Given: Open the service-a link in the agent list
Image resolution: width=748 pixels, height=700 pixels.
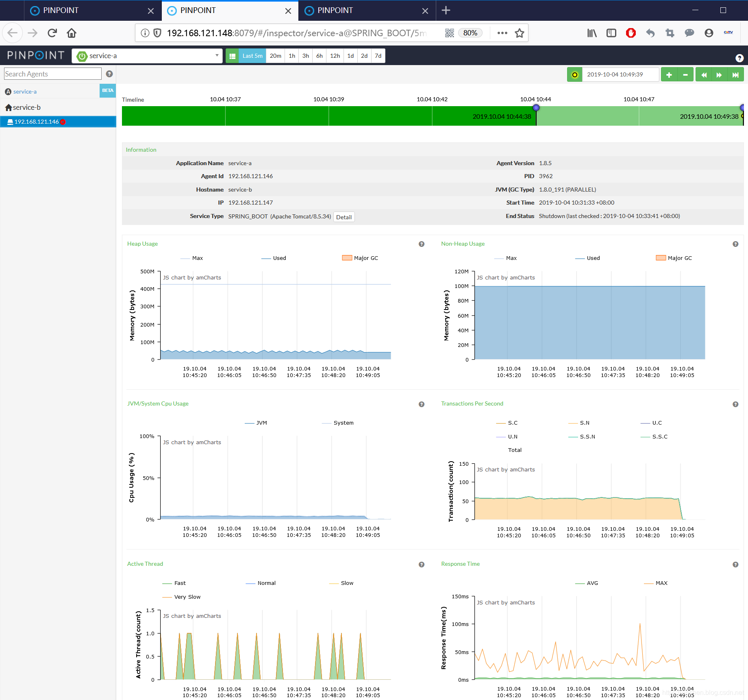Looking at the screenshot, I should click(25, 92).
